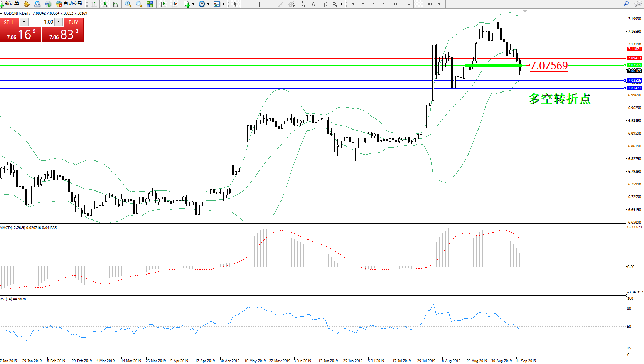Select the trendline drawing tool
The image size is (644, 364).
[281, 4]
